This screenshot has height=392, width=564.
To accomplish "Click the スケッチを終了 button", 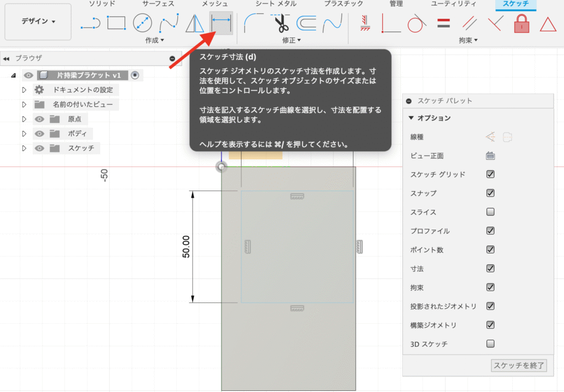I will 519,366.
